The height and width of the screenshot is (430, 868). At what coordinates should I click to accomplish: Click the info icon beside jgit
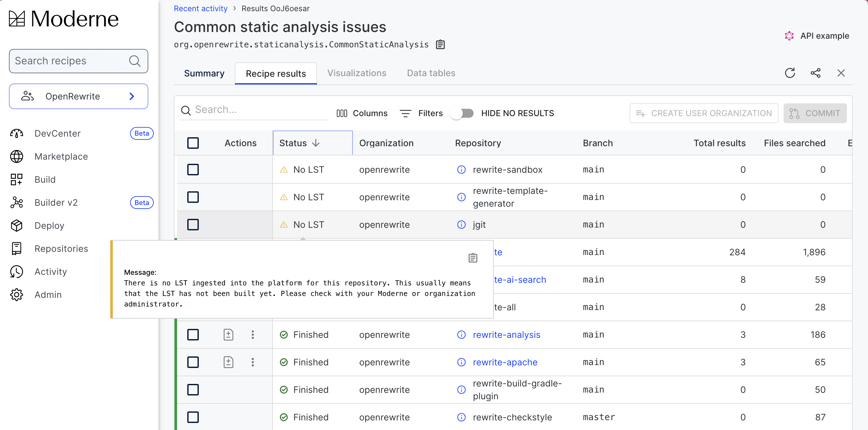(461, 225)
